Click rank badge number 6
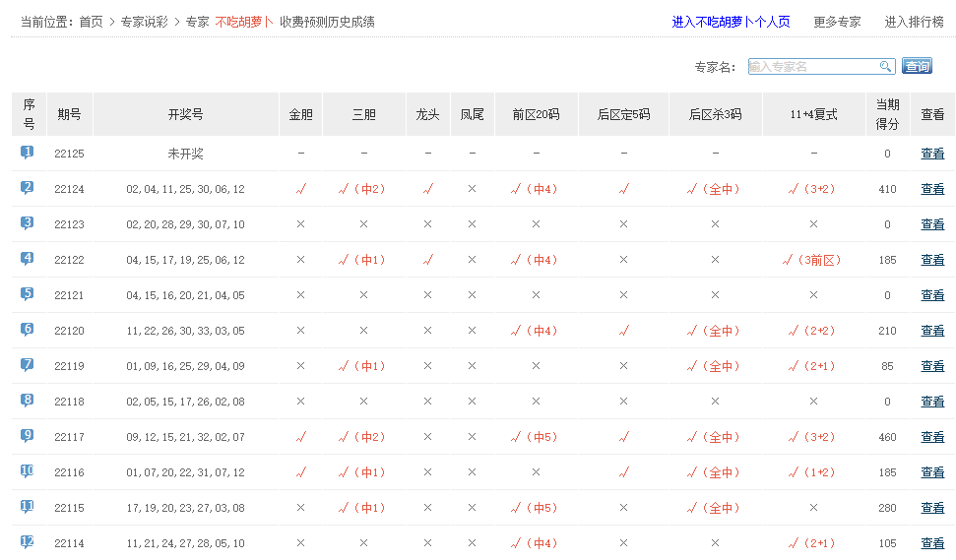 pyautogui.click(x=28, y=330)
